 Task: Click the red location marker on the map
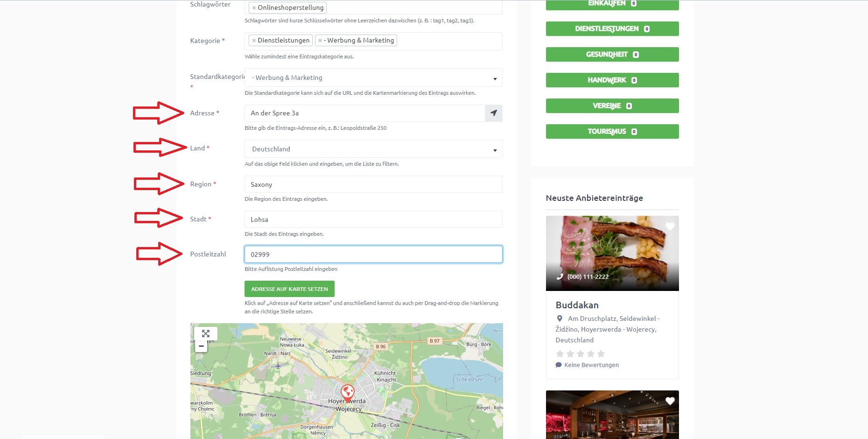347,392
